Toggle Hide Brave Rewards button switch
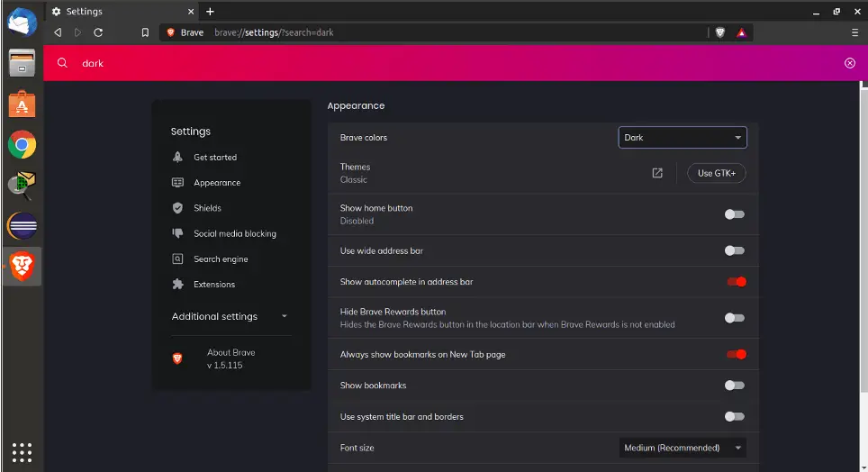Image resolution: width=868 pixels, height=472 pixels. (x=735, y=318)
